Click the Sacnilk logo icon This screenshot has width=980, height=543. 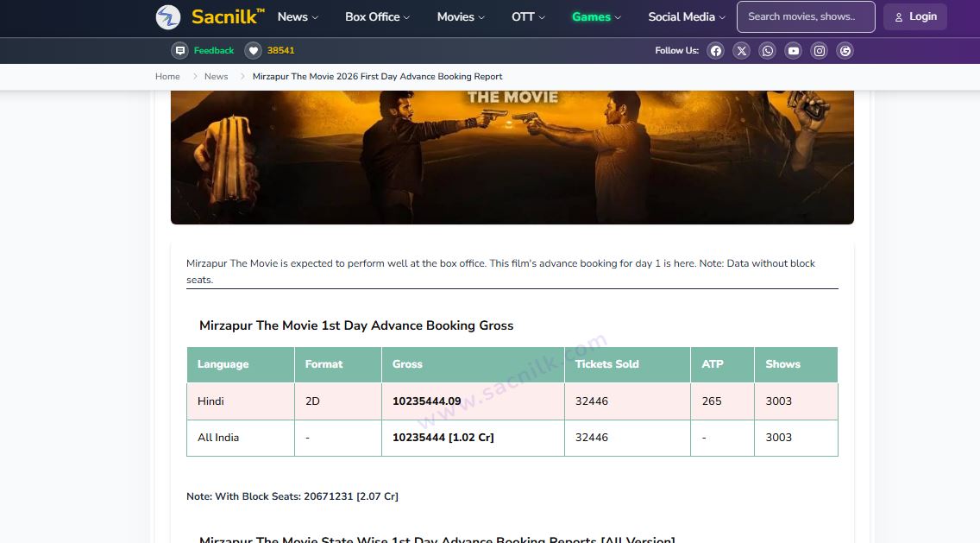click(x=168, y=17)
